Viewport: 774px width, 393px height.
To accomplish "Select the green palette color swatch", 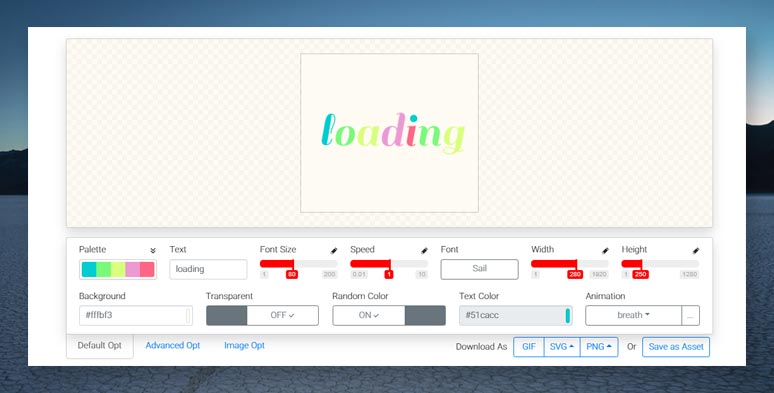I will click(103, 270).
